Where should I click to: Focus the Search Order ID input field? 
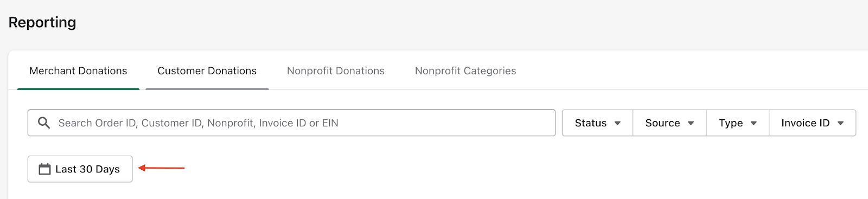[x=291, y=123]
